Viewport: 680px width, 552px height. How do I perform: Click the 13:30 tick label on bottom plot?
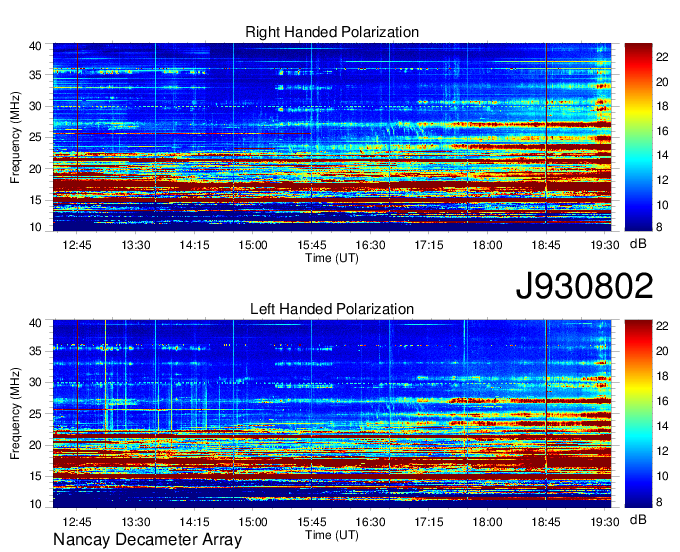coord(136,522)
